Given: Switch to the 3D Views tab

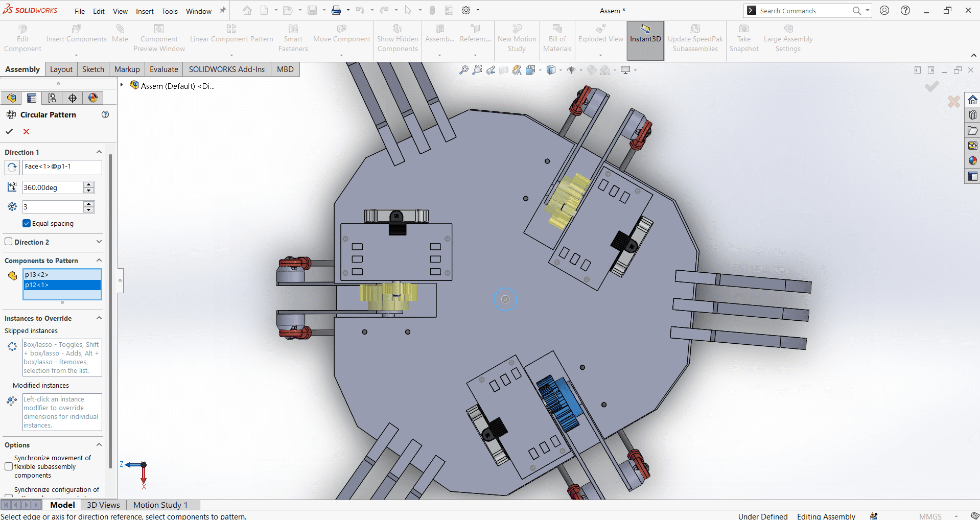Looking at the screenshot, I should tap(103, 505).
